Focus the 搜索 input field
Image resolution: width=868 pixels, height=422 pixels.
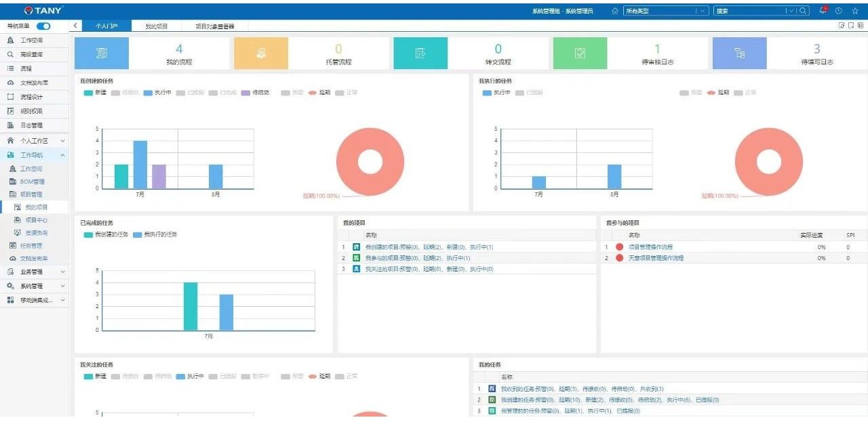point(750,11)
